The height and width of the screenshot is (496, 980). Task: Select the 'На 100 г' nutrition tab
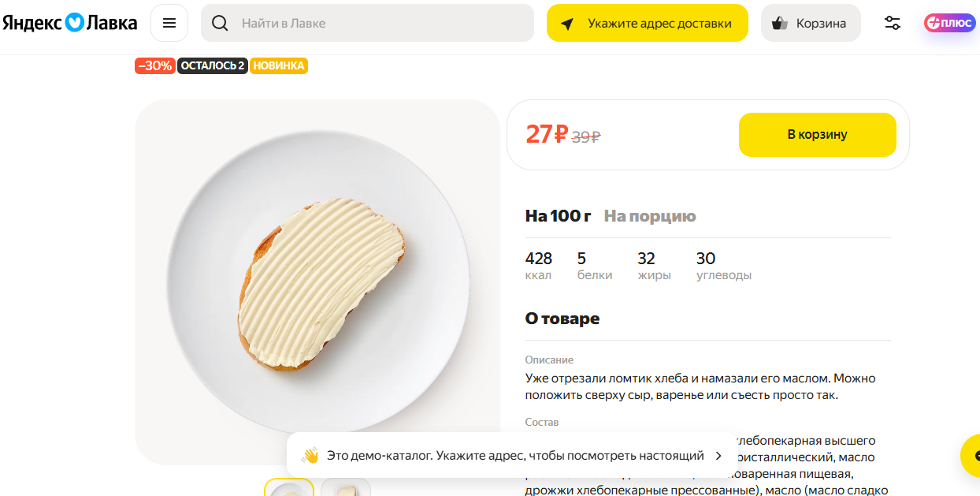click(558, 216)
